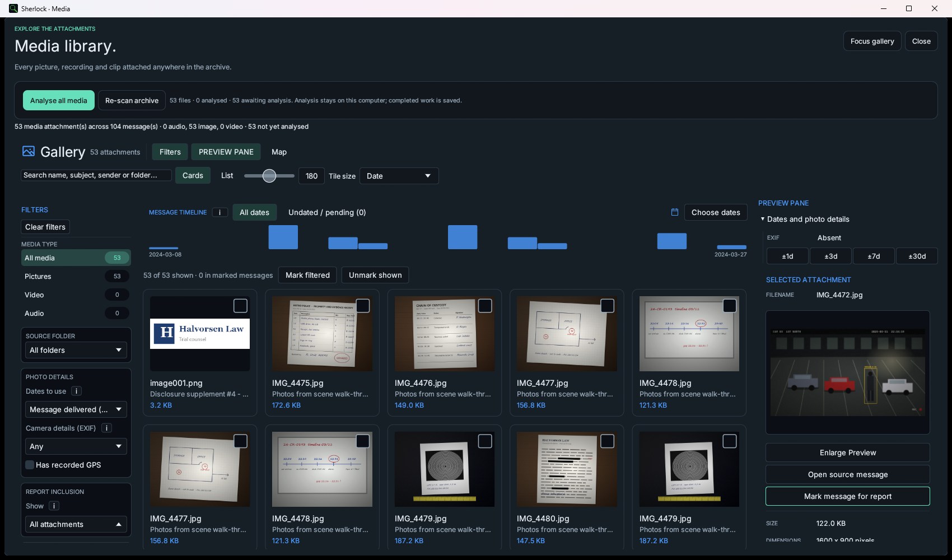Screen dimensions: 952x560
Task: Open the All folders source dropdown
Action: [76, 351]
